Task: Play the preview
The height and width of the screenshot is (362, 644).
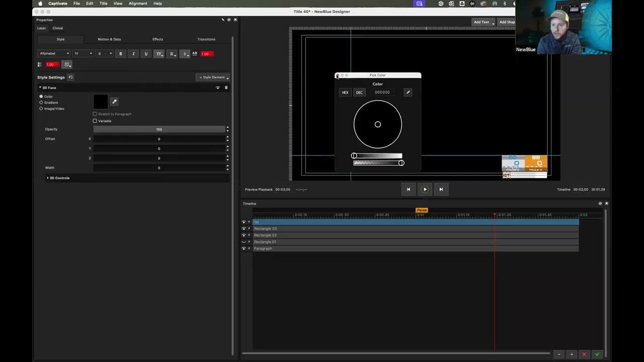Action: (425, 190)
